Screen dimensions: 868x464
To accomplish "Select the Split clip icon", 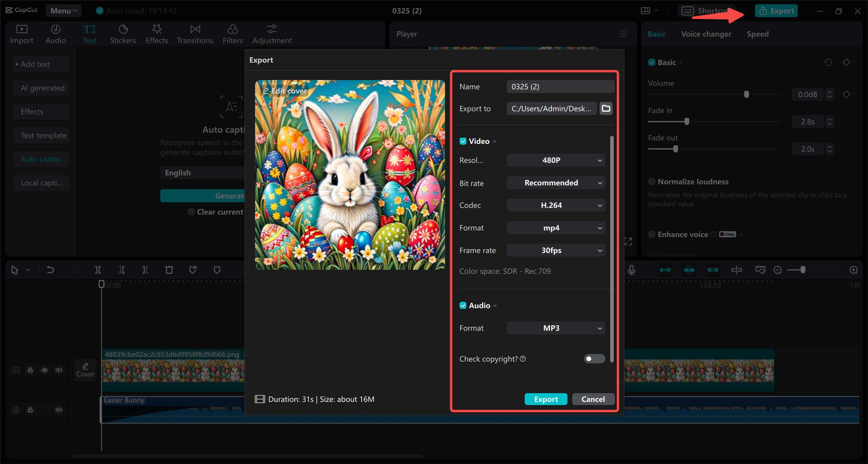I will (98, 270).
